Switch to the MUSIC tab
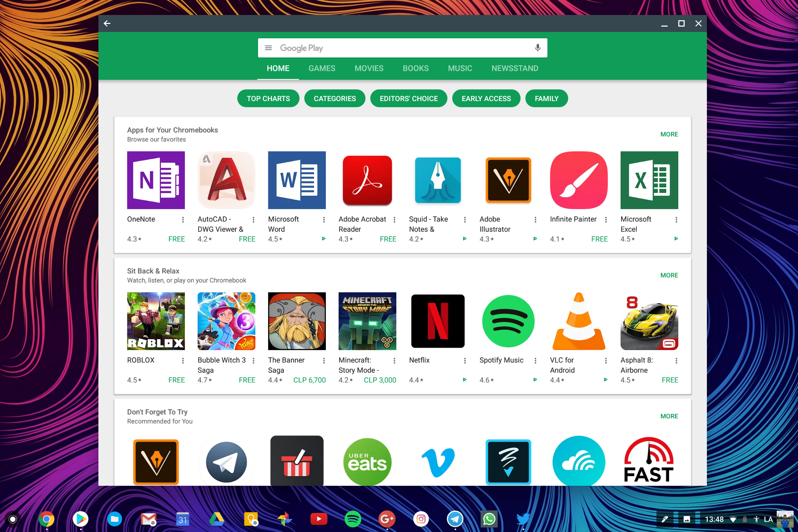 (x=460, y=68)
